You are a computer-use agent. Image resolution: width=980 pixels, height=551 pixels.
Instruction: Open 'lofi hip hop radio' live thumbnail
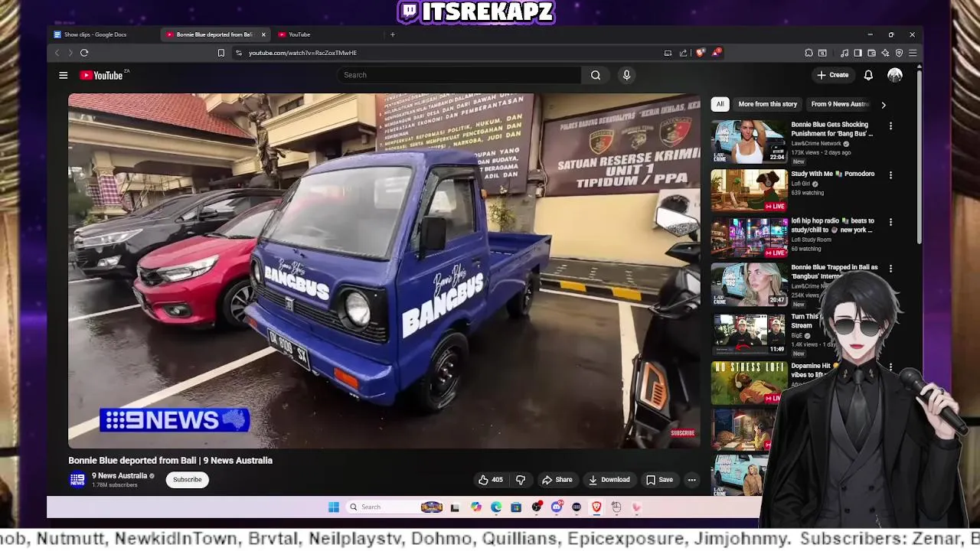[750, 238]
